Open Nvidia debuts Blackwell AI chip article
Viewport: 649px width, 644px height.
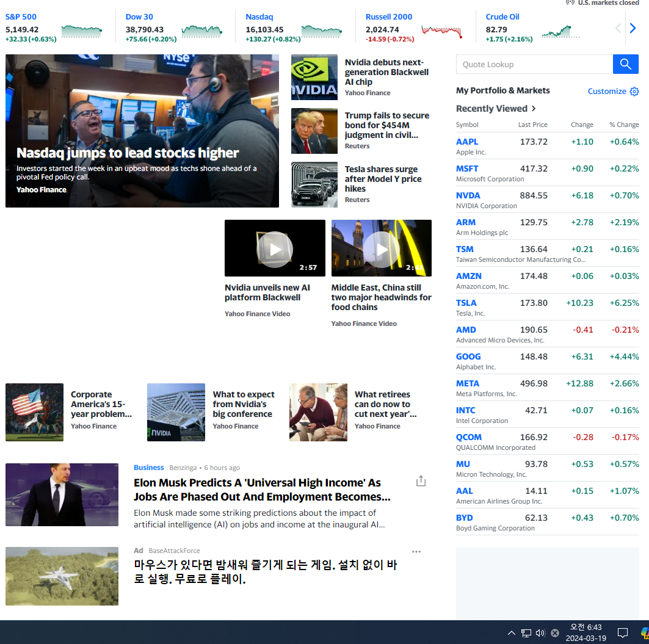(x=386, y=72)
